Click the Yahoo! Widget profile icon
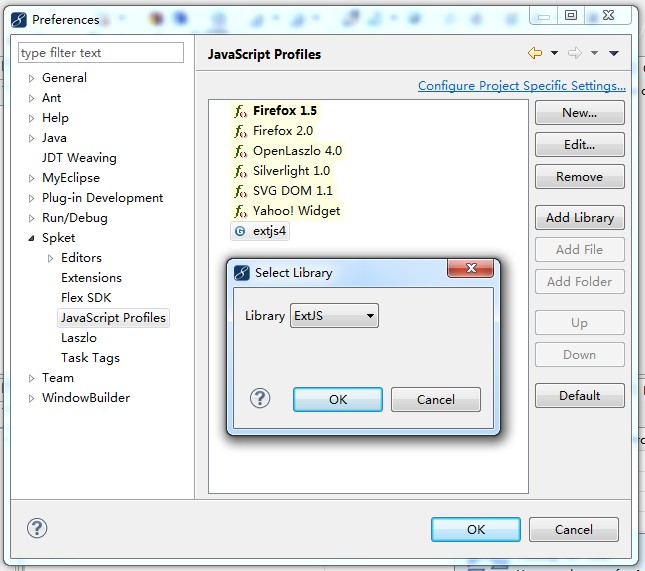The width and height of the screenshot is (645, 571). [241, 211]
